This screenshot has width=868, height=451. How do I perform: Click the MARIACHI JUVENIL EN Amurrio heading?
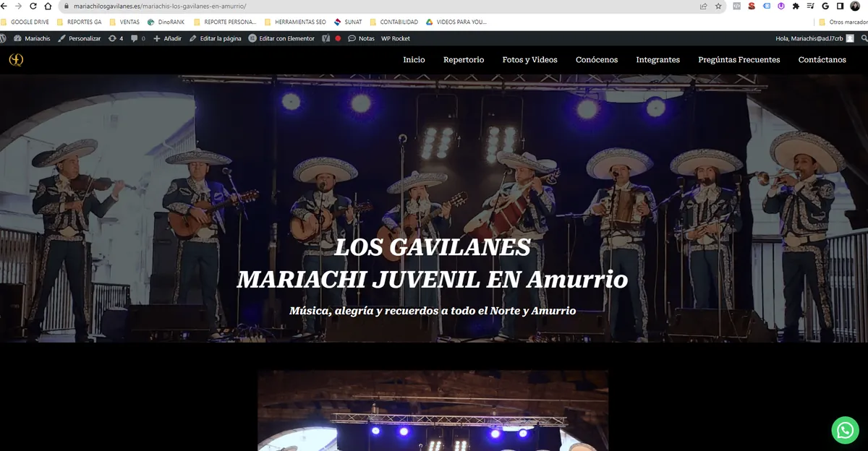pos(433,279)
